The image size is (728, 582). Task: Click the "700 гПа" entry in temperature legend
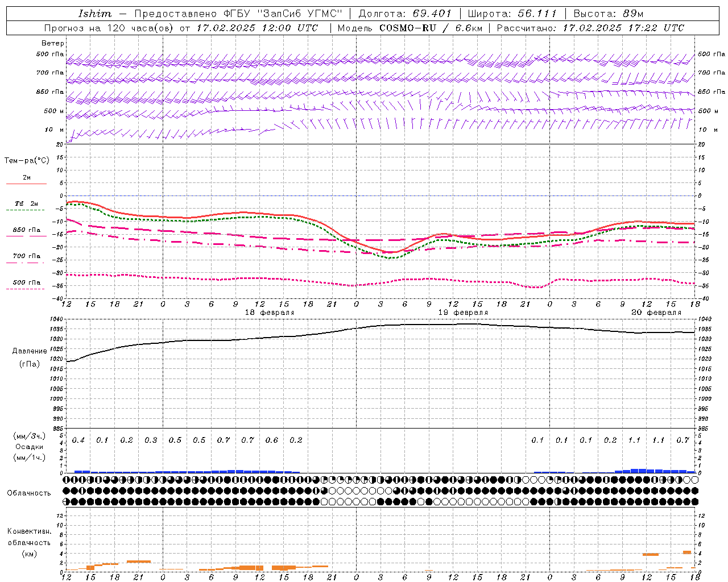pos(26,256)
